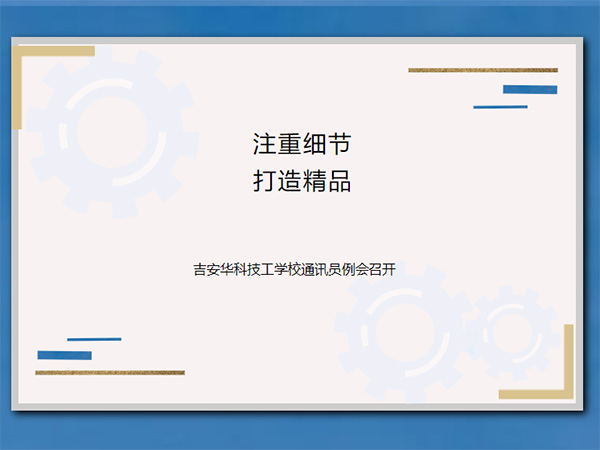Click the subtitle text 吉安华科技工学校通讯员例会召开
This screenshot has height=450, width=600.
pyautogui.click(x=300, y=269)
